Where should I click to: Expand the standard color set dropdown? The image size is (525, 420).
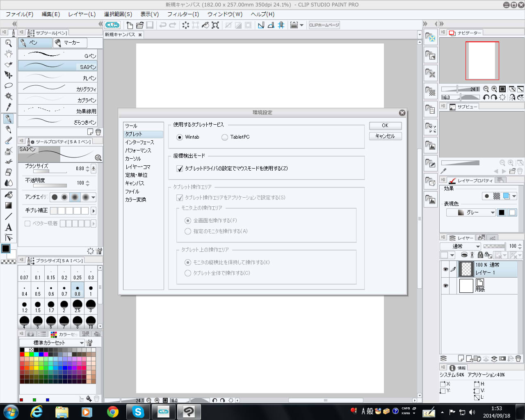pos(52,343)
